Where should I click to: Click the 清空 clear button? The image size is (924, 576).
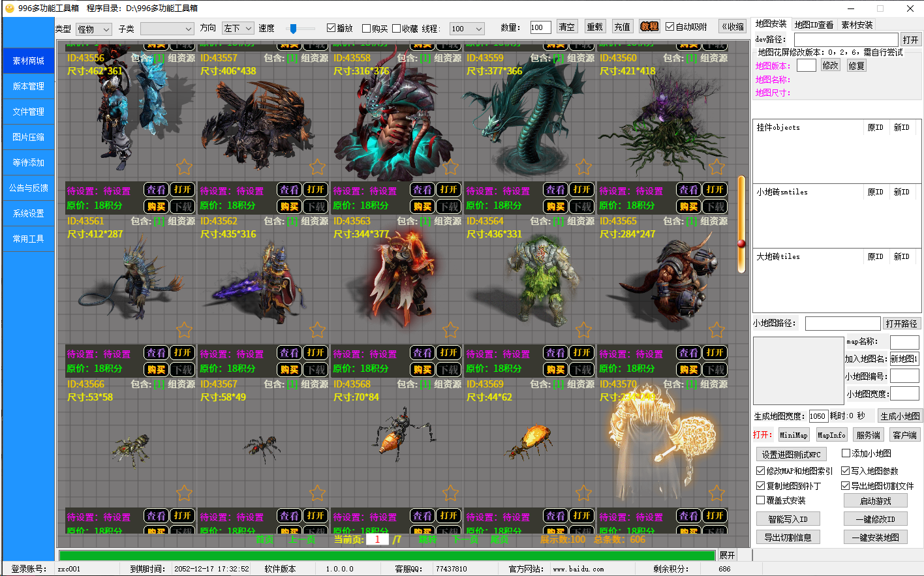coord(566,27)
